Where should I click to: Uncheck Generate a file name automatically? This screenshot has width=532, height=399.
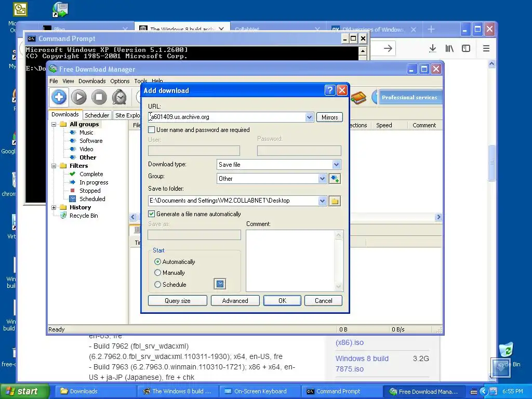(x=152, y=214)
